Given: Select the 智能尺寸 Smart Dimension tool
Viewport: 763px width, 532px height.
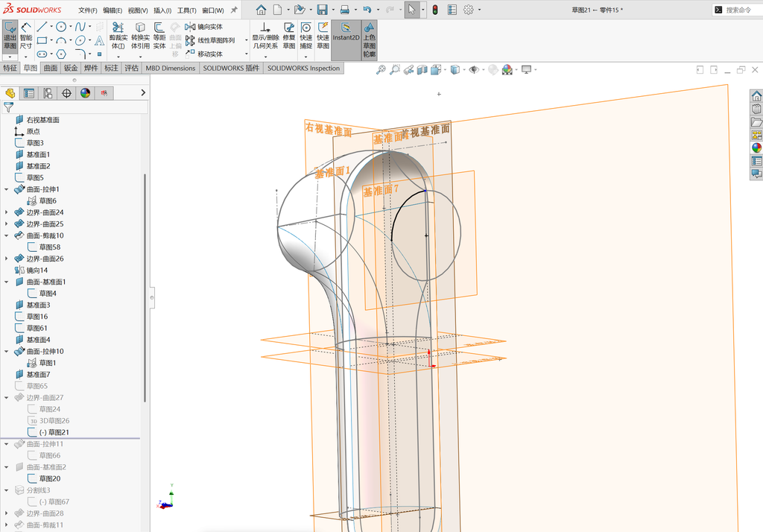Looking at the screenshot, I should 26,36.
